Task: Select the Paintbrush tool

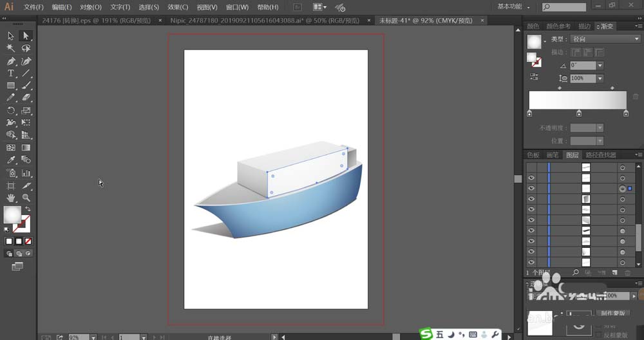Action: click(26, 86)
